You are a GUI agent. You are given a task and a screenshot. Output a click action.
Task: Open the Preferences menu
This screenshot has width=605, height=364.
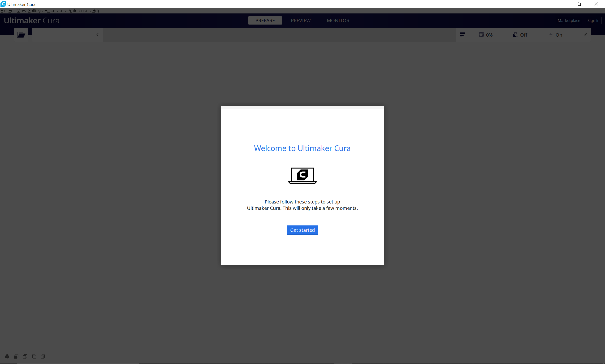pyautogui.click(x=79, y=11)
